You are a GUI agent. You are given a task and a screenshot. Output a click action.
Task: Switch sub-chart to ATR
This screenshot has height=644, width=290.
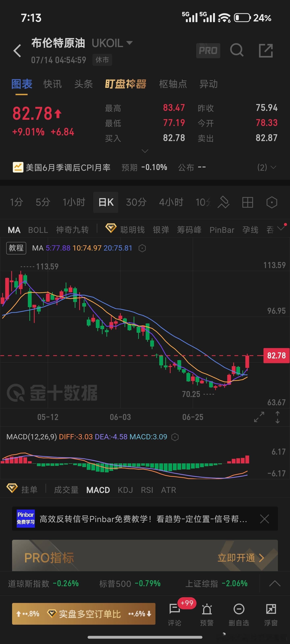coord(168,490)
